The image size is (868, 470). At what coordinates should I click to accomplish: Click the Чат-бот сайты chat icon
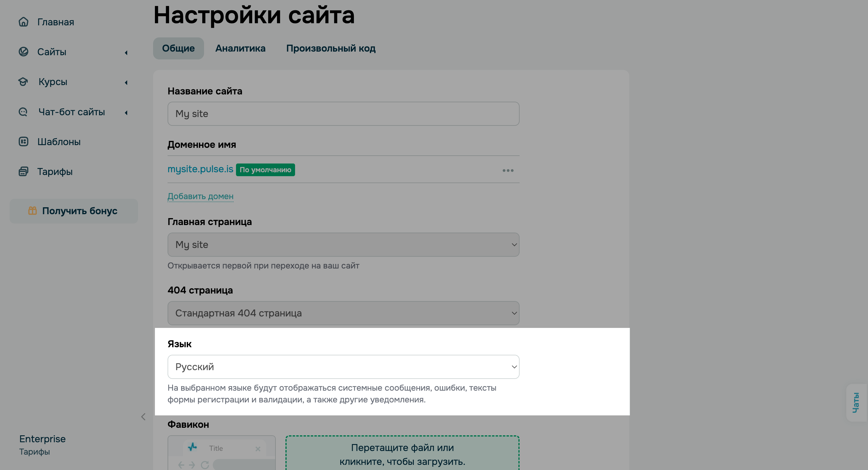coord(23,112)
